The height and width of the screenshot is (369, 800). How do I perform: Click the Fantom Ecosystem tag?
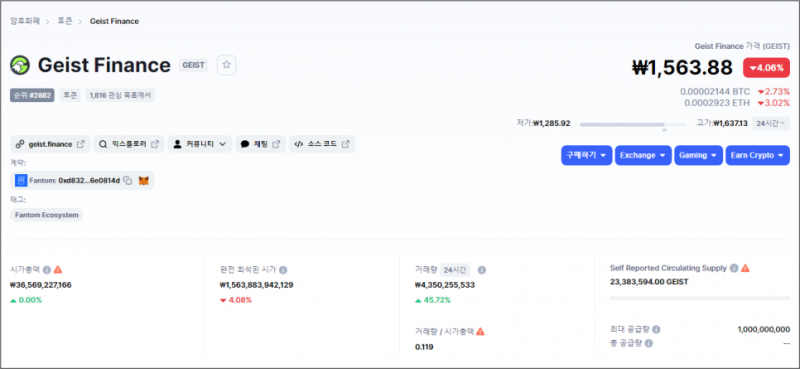[x=46, y=215]
